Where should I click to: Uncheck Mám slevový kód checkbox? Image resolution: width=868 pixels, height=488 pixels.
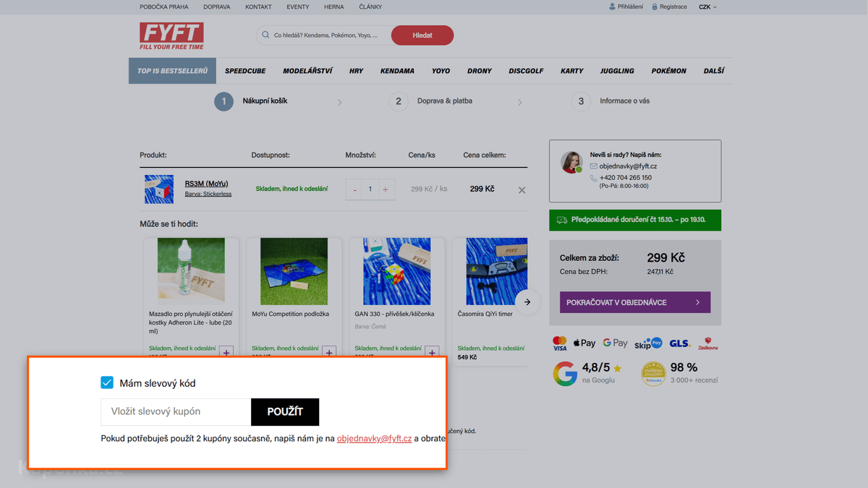pos(107,382)
